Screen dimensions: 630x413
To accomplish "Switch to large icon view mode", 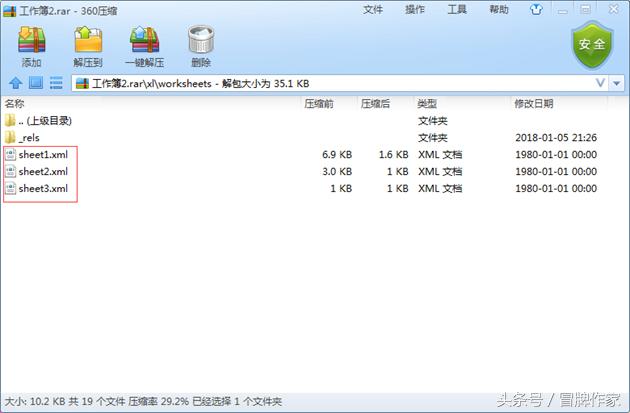I will 36,83.
